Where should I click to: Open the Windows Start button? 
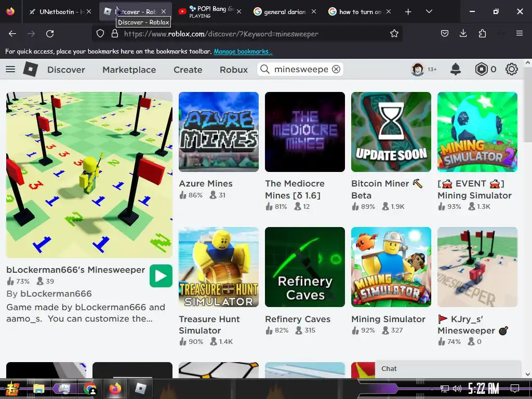click(x=11, y=389)
